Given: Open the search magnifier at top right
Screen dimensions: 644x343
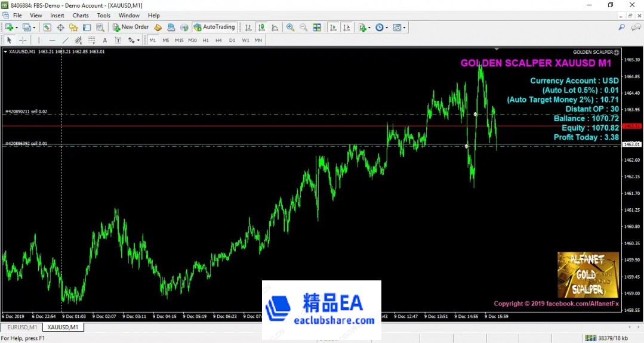Looking at the screenshot, I should pos(621,27).
